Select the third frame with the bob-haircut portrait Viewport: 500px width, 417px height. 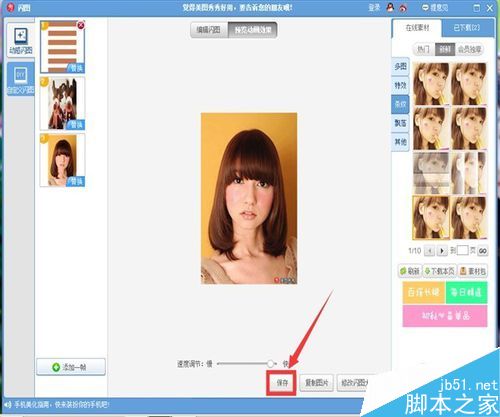62,160
